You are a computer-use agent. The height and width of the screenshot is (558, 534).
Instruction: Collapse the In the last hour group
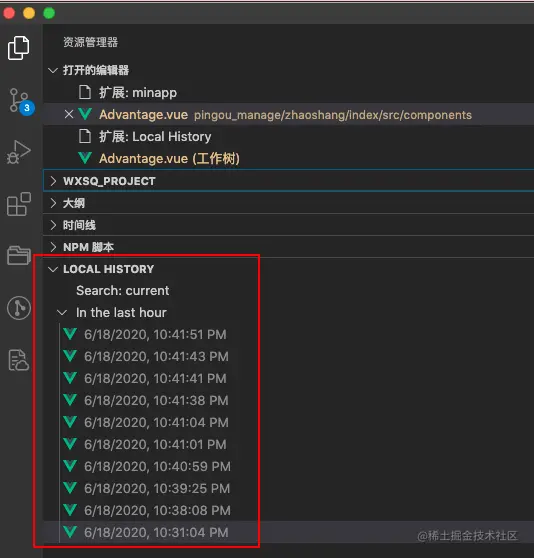62,313
